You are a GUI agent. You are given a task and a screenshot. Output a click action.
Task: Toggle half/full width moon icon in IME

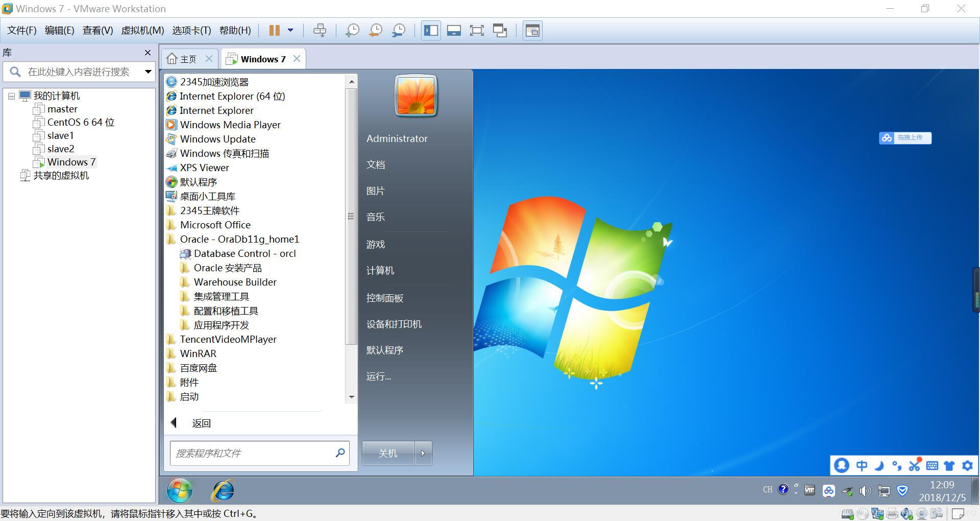point(879,465)
